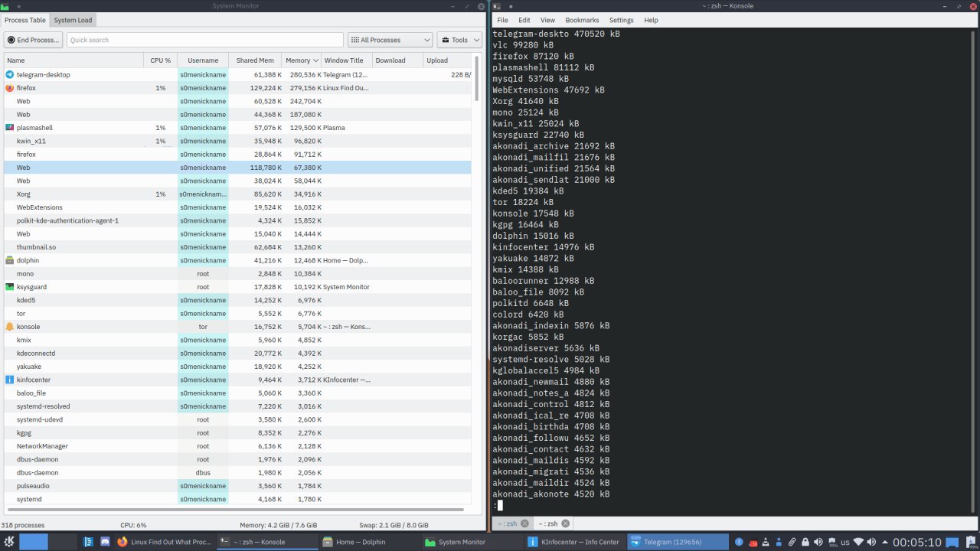980x551 pixels.
Task: Open the clipboard paperclip tray icon
Action: point(792,542)
